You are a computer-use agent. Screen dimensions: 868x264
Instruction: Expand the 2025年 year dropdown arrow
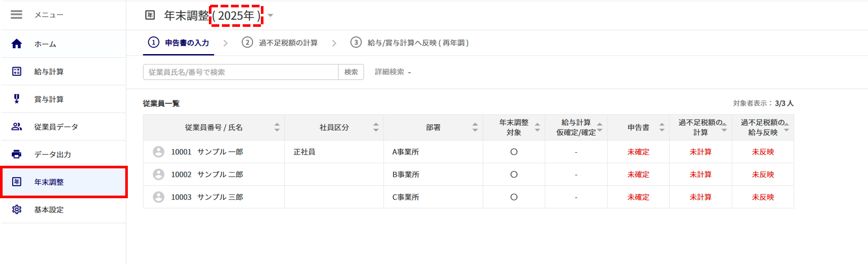(270, 16)
